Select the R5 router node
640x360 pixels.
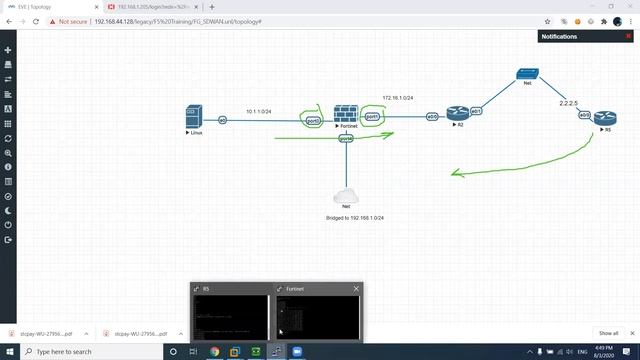point(605,118)
